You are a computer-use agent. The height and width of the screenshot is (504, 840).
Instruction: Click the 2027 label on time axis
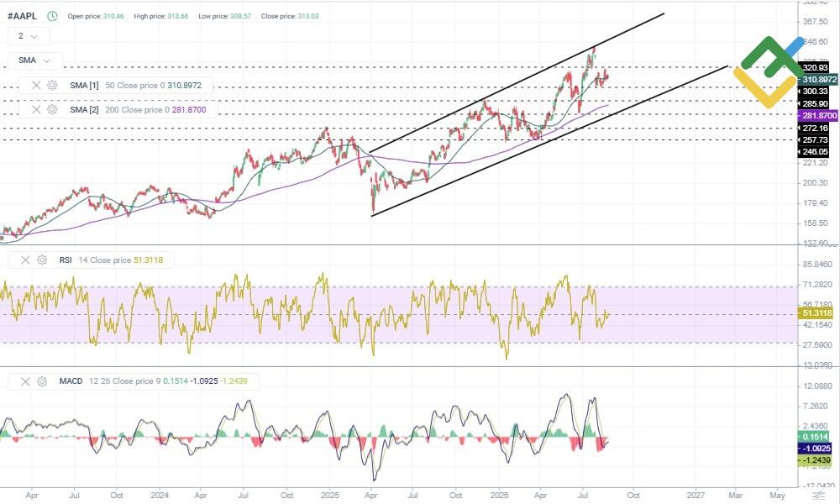(696, 496)
